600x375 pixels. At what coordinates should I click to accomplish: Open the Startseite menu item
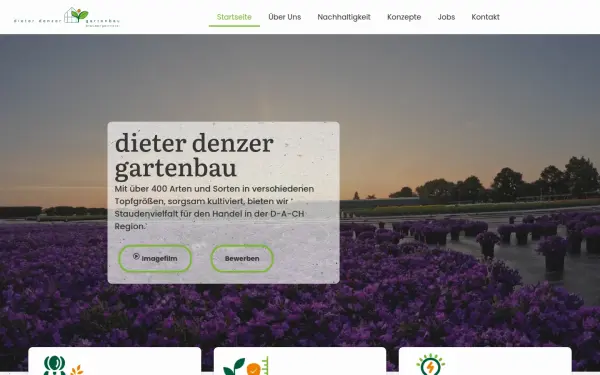point(234,17)
